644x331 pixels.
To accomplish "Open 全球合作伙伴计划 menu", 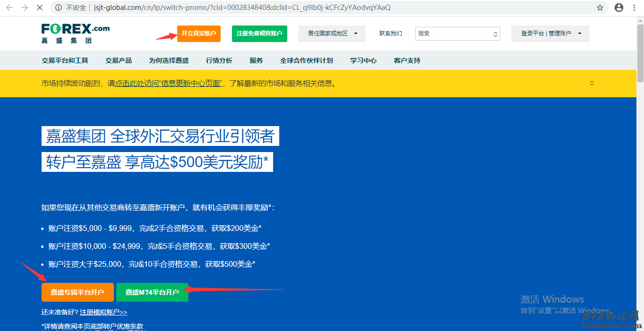I will (307, 60).
